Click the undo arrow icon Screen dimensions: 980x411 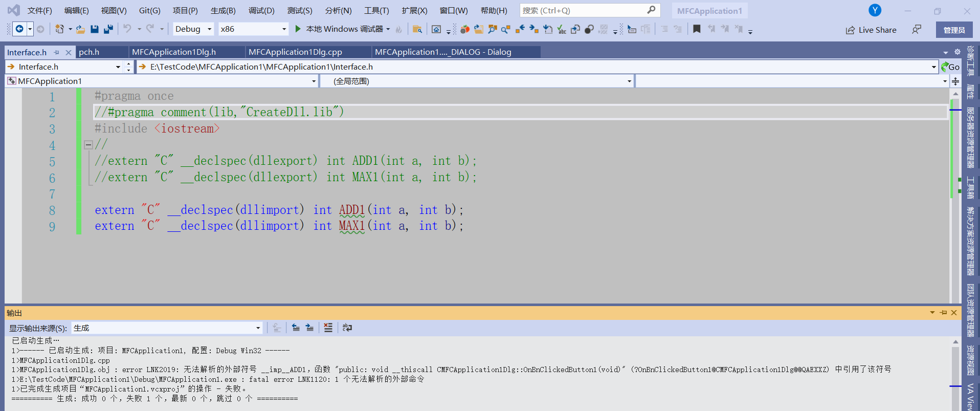[127, 29]
